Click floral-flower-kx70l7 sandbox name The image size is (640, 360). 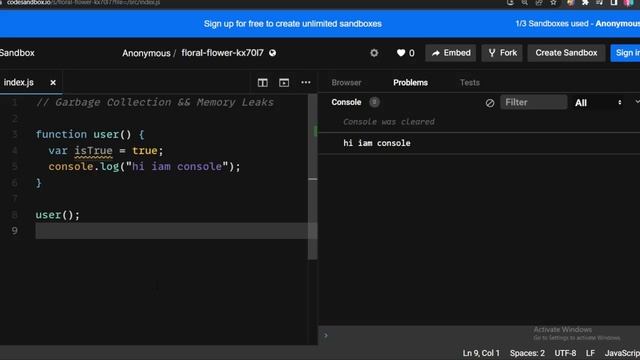click(222, 53)
